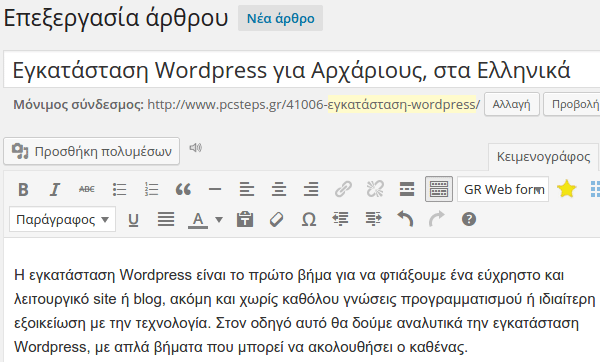Remove link with broken chain icon
Viewport: 600px width, 362px height.
click(x=375, y=189)
